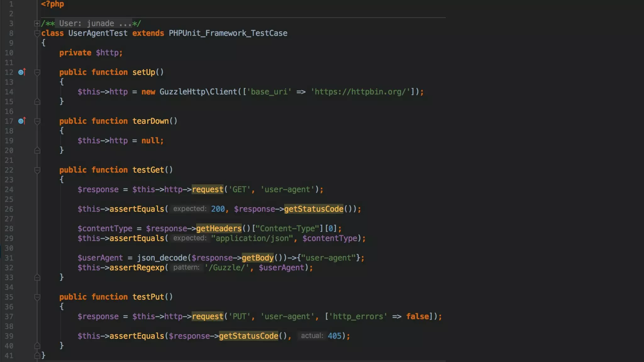Collapse the testGet function fold marker
The image size is (644, 362).
(37, 170)
